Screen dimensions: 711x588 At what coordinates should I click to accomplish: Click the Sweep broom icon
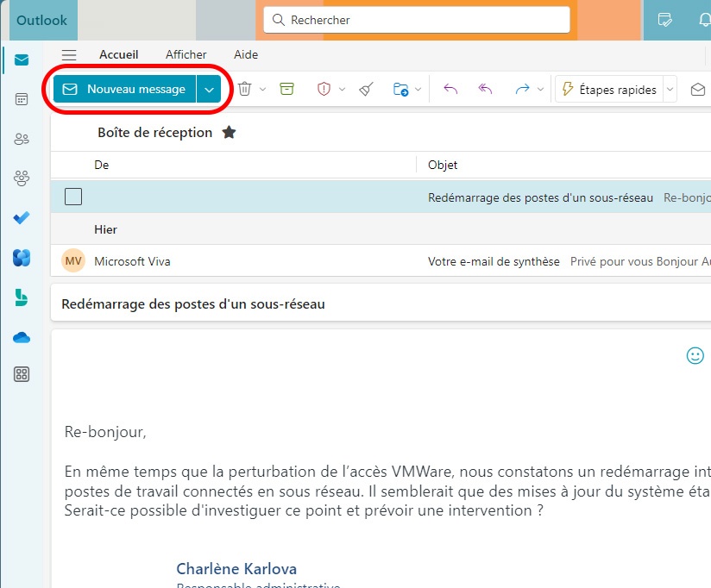pyautogui.click(x=366, y=89)
